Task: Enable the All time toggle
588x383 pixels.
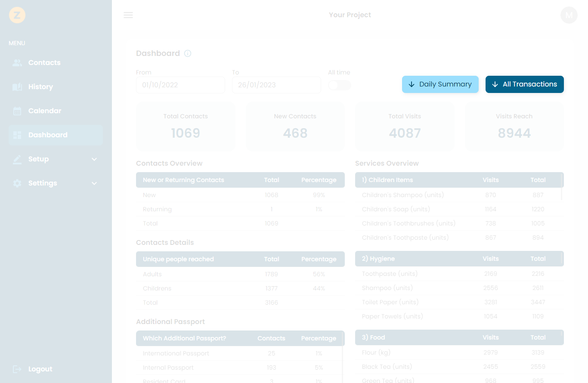Action: 339,85
